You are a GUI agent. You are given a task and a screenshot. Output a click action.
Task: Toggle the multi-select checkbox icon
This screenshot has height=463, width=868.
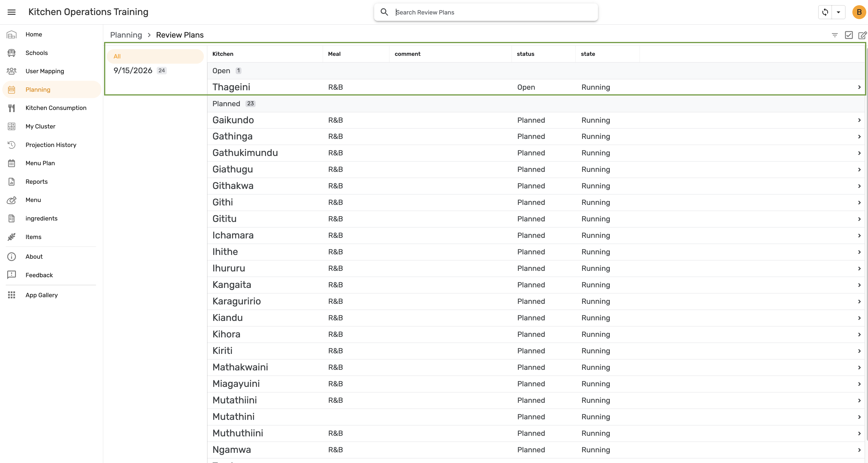[x=849, y=35]
